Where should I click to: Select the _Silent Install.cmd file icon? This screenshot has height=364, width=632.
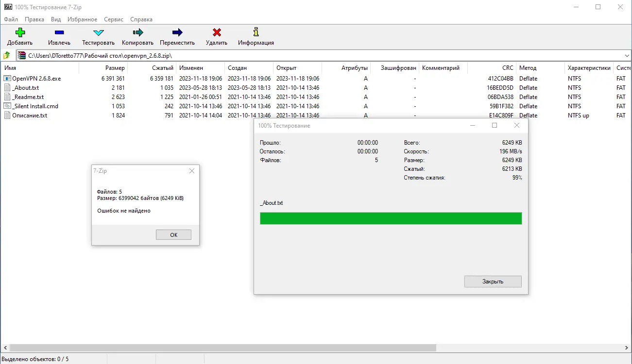(x=7, y=106)
